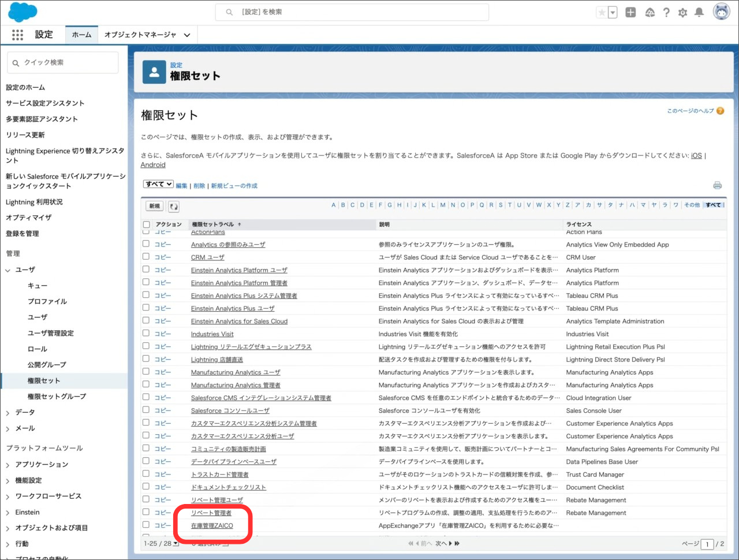Open ロール in the sidebar

(38, 349)
